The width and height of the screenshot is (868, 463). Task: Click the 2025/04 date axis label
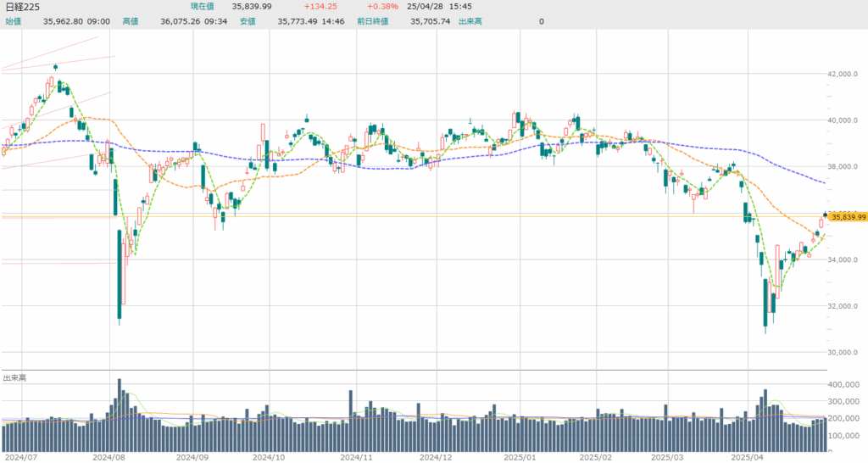(x=748, y=457)
